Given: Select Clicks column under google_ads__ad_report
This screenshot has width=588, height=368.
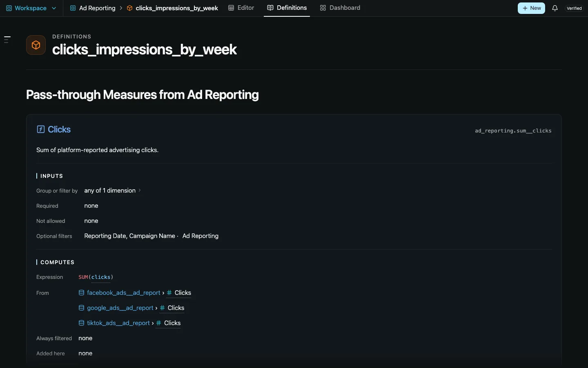Looking at the screenshot, I should (176, 308).
